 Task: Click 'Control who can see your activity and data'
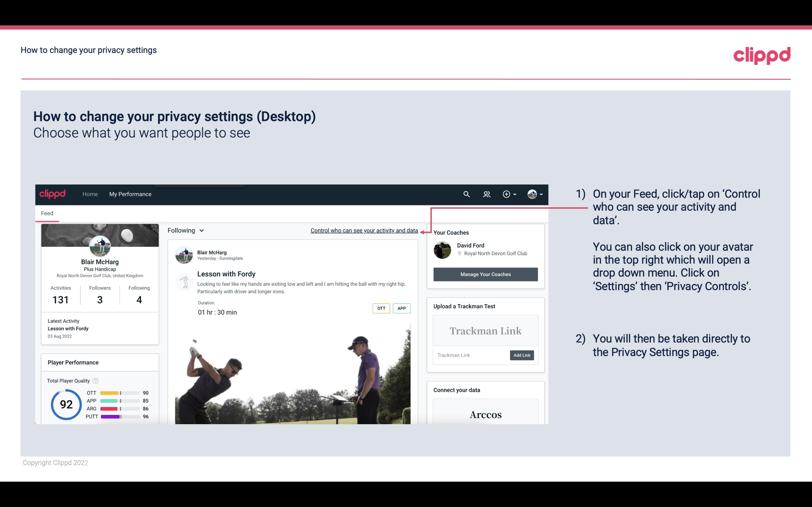(x=364, y=230)
